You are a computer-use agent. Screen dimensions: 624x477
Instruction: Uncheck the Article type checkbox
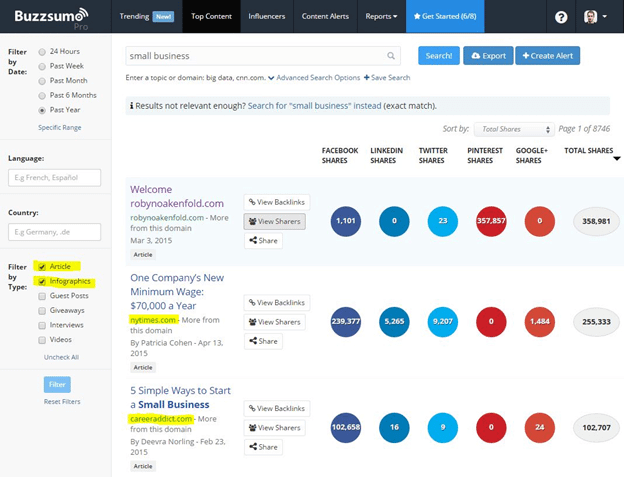(x=42, y=267)
